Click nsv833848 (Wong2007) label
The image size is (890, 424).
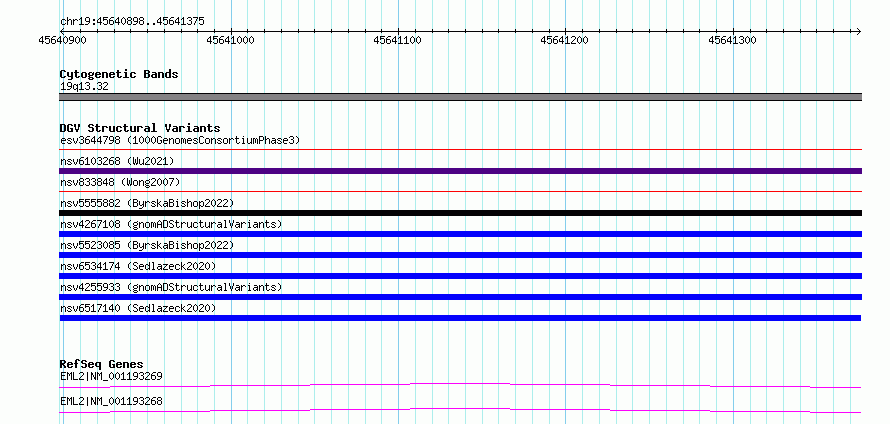(120, 182)
